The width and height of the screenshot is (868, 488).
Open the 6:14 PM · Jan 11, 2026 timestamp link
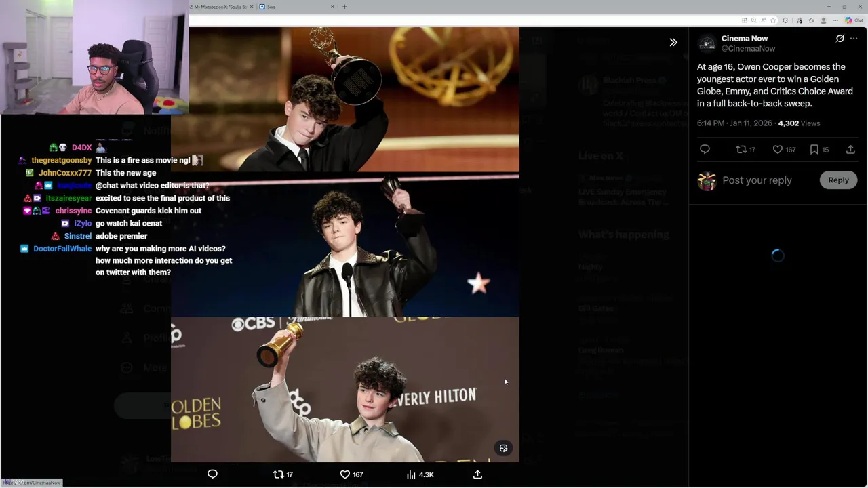[735, 123]
